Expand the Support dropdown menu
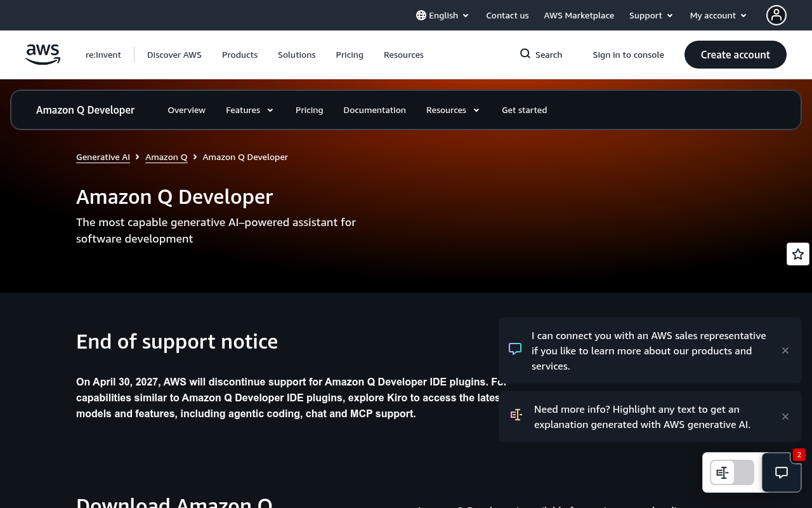The height and width of the screenshot is (508, 812). pos(652,15)
